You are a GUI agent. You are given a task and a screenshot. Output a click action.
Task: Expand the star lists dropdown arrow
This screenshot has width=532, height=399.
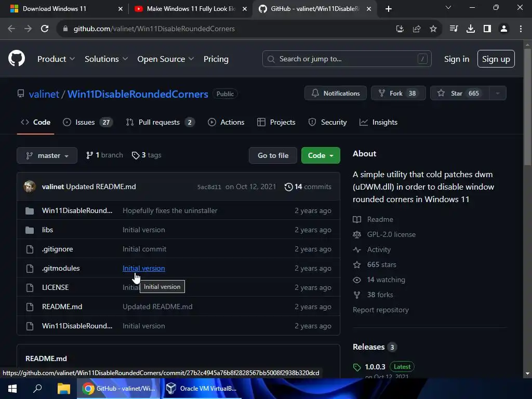point(497,94)
